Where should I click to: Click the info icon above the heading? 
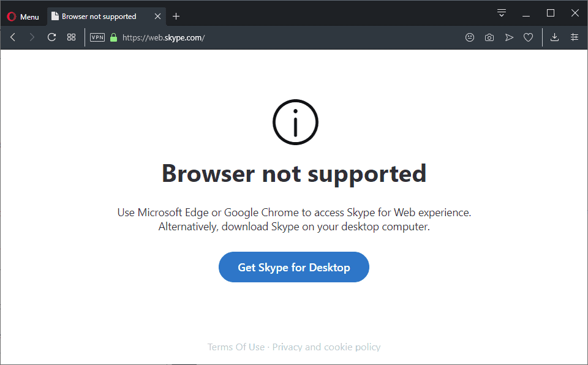pos(295,122)
